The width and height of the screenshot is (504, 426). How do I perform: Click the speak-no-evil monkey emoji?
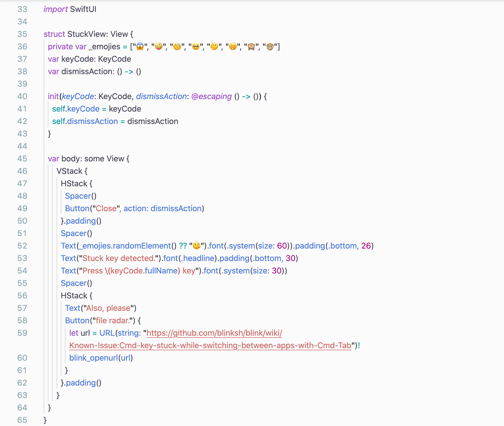pyautogui.click(x=270, y=47)
